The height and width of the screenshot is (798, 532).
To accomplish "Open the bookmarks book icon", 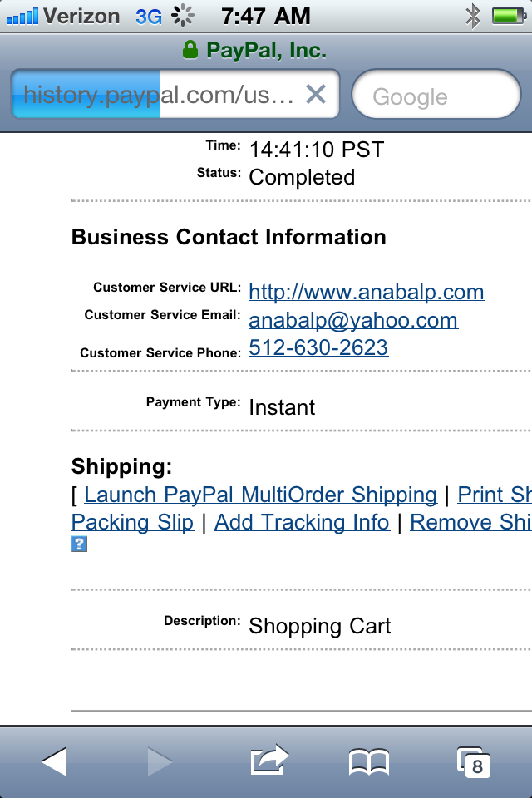I will point(369,761).
